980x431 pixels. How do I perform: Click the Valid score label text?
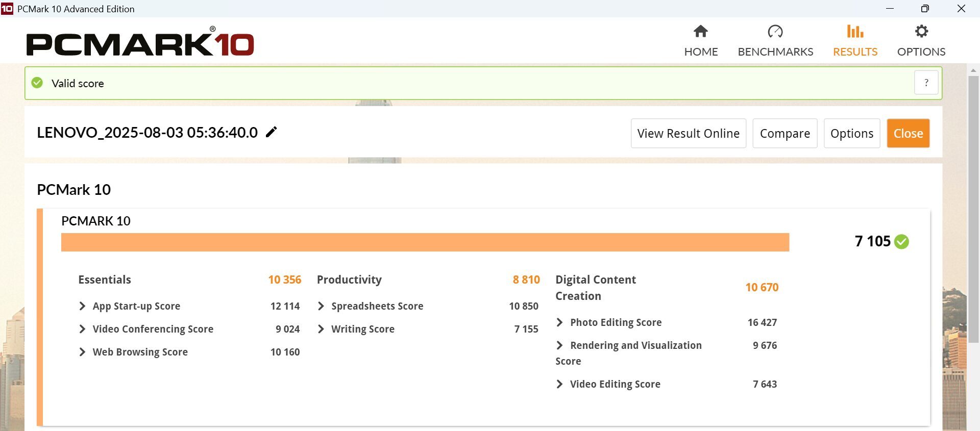(x=78, y=83)
